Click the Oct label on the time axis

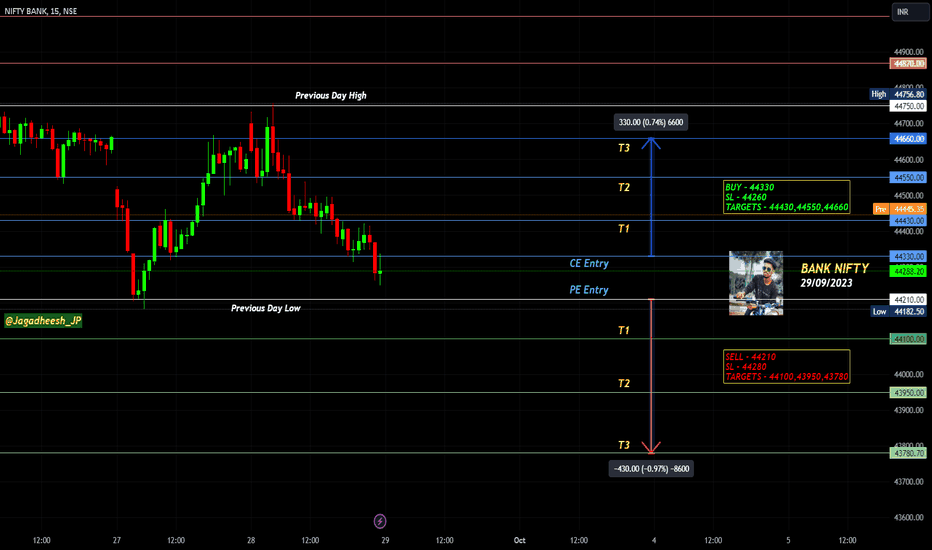[519, 540]
